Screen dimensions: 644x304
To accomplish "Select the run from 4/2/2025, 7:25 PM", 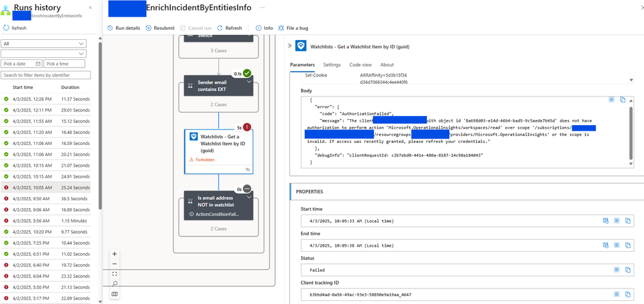I will coord(47,243).
